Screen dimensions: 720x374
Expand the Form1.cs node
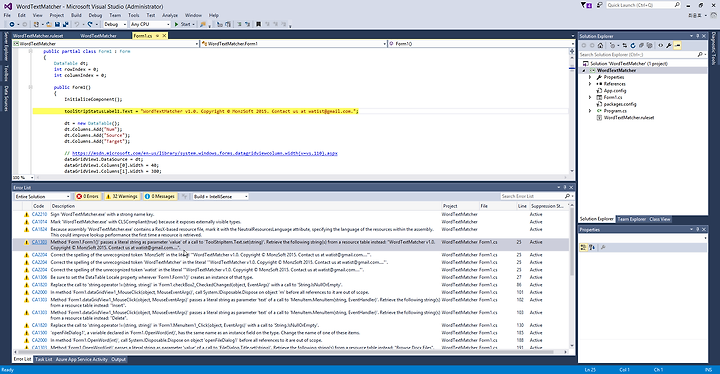(x=590, y=97)
